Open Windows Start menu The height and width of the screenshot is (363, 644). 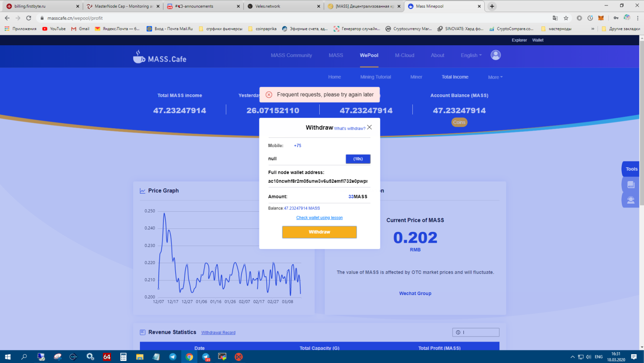tap(8, 357)
